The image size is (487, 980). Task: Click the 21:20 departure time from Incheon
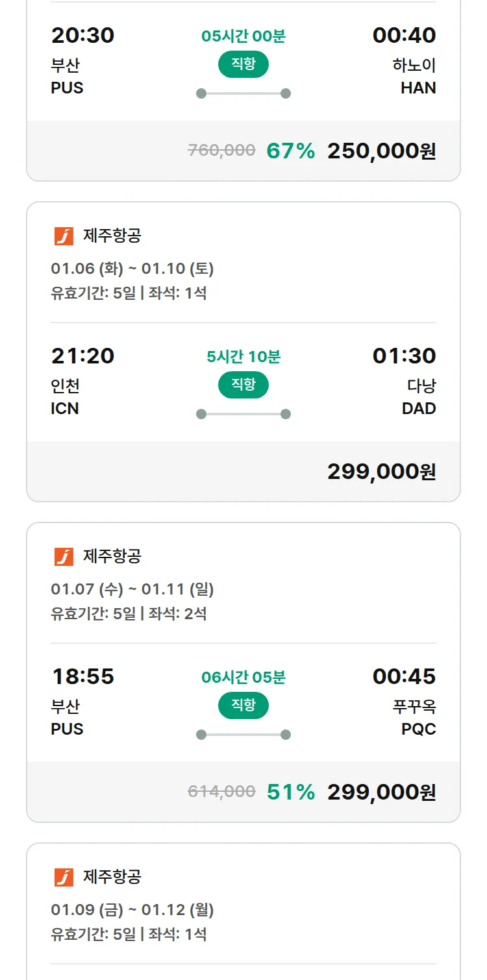coord(82,356)
